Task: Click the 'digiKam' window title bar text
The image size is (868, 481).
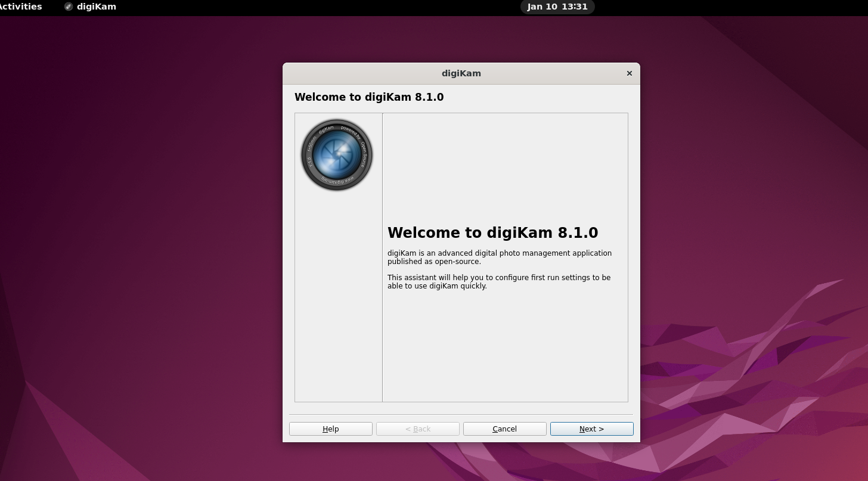Action: tap(461, 73)
